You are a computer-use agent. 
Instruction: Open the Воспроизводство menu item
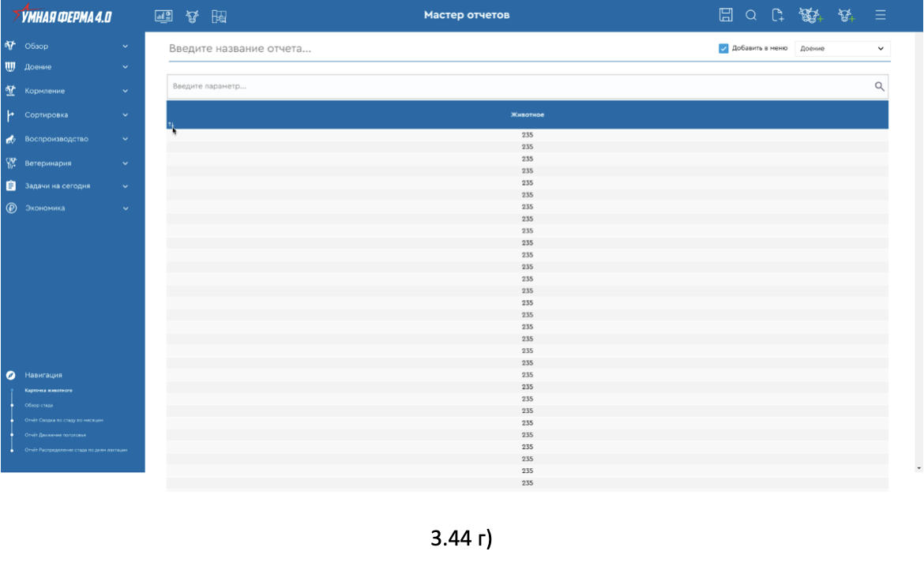[x=57, y=139]
